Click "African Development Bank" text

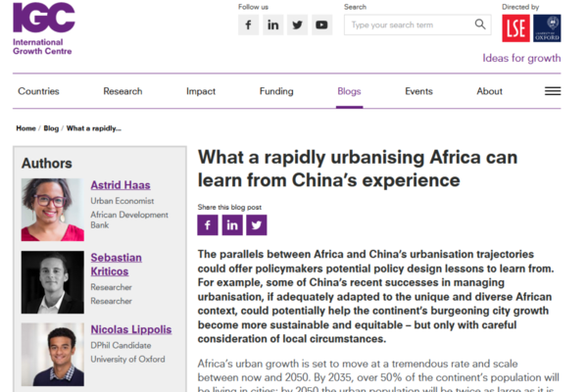pos(129,220)
